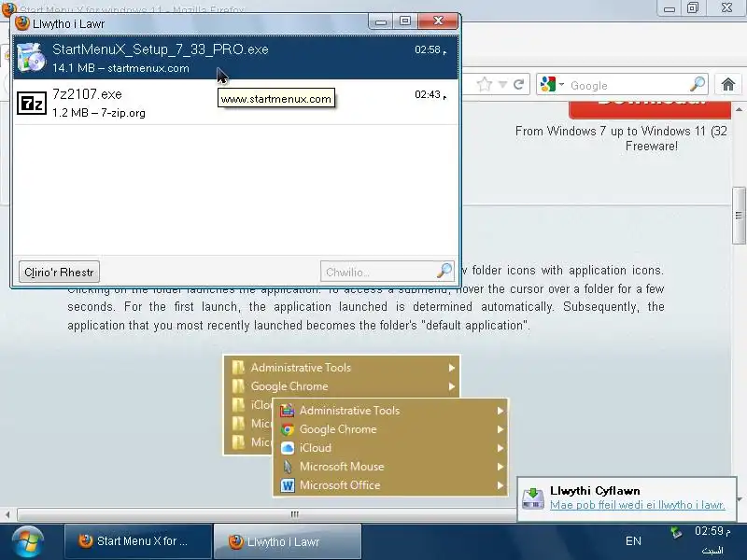Image resolution: width=747 pixels, height=560 pixels.
Task: Bookmark page with the star icon
Action: pos(485,85)
